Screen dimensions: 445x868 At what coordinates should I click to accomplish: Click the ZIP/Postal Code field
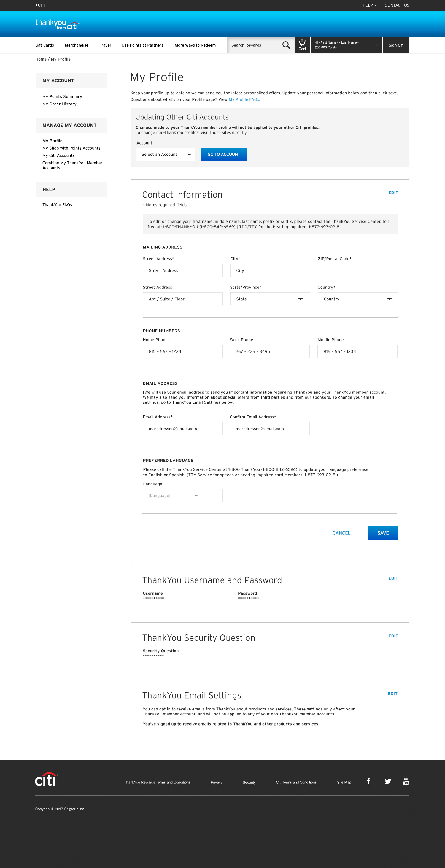pos(357,271)
